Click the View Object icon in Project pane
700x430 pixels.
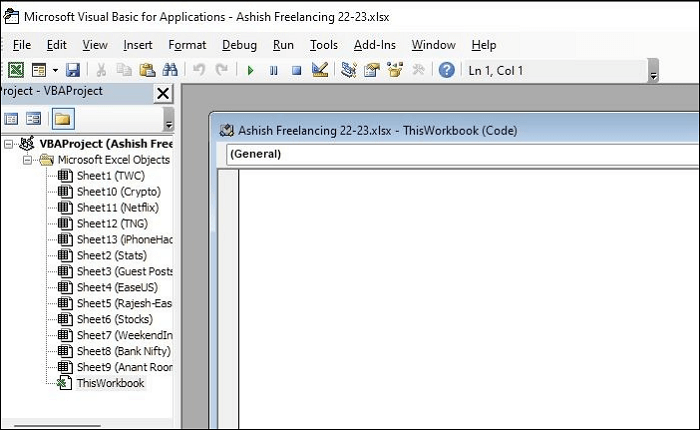[x=33, y=119]
